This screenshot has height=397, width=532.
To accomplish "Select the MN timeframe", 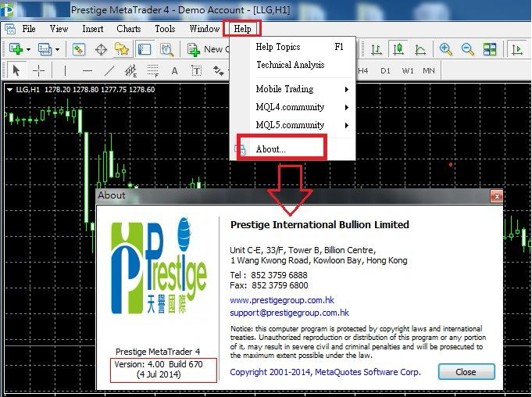I will pos(429,70).
